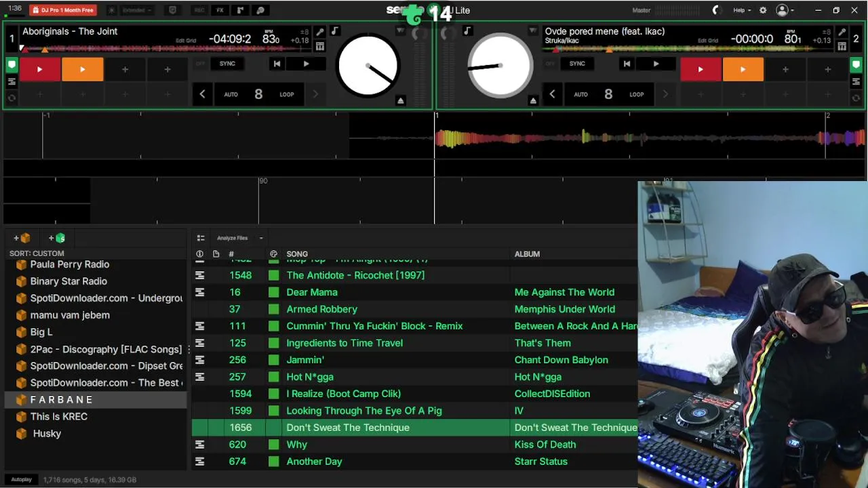Toggle the Autoplay button
This screenshot has height=488, width=868.
click(x=21, y=479)
